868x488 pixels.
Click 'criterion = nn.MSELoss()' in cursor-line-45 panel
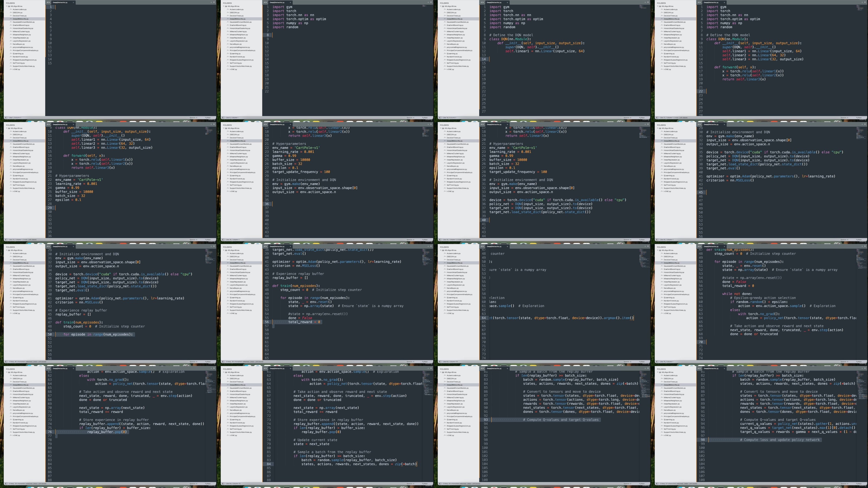tap(730, 180)
